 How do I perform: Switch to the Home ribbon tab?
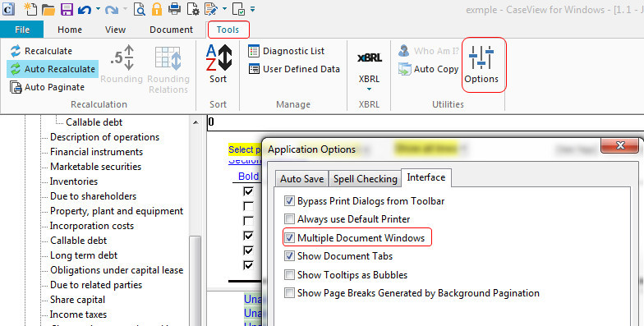tap(69, 30)
